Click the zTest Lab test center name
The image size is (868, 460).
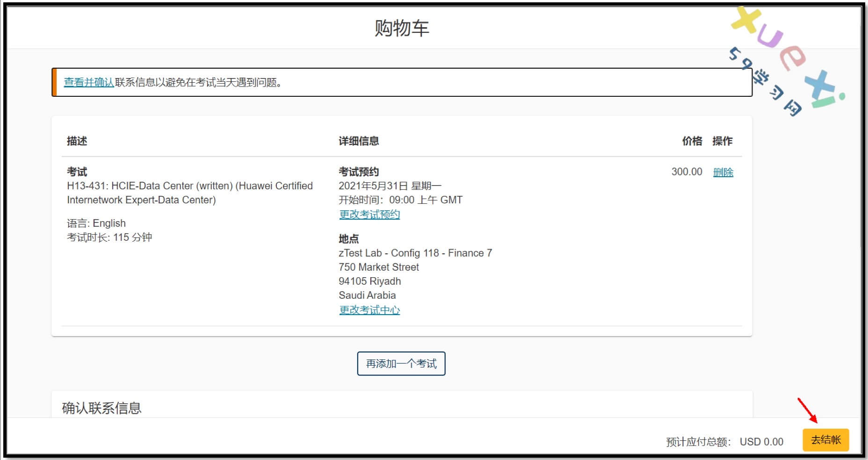415,253
